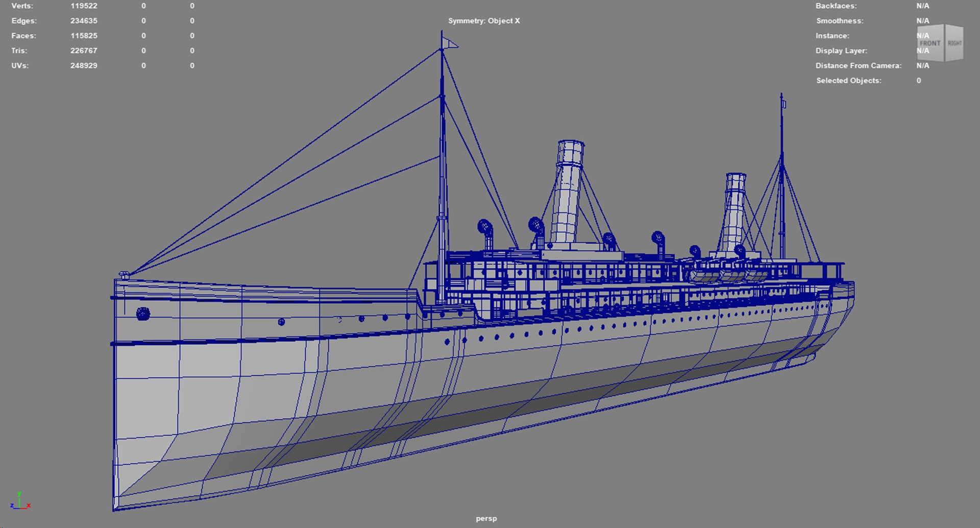
Task: Click the RIGHT face of the view cube
Action: (x=954, y=43)
